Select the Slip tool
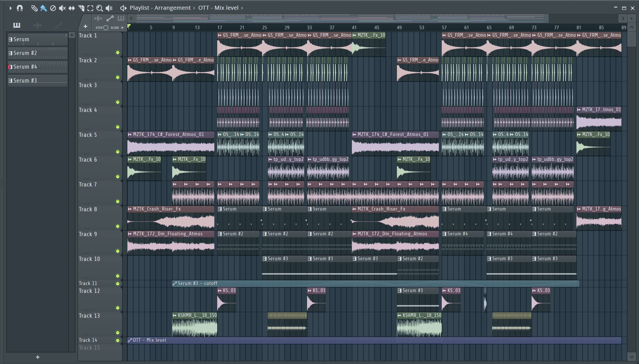Viewport: 639px width, 364px height. [x=72, y=8]
